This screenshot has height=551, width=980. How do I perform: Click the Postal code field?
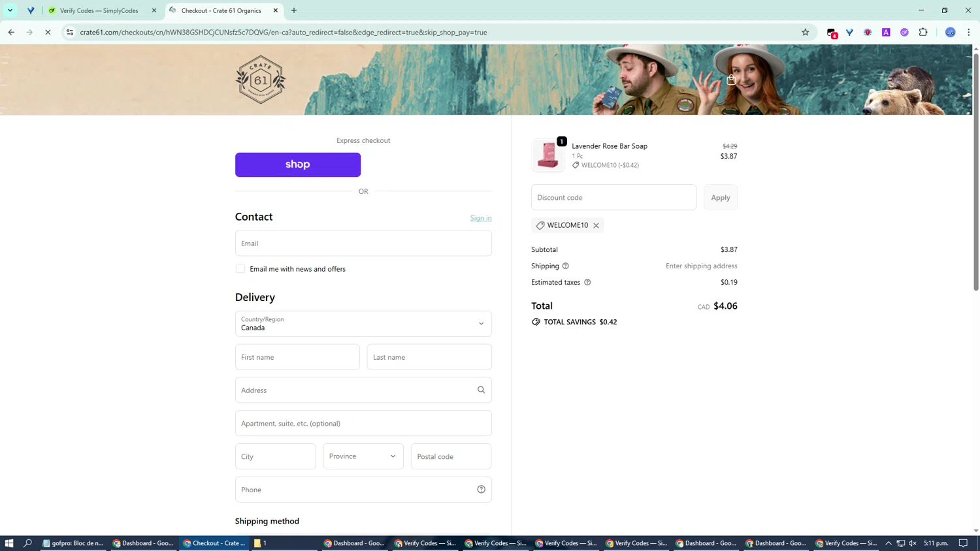451,456
